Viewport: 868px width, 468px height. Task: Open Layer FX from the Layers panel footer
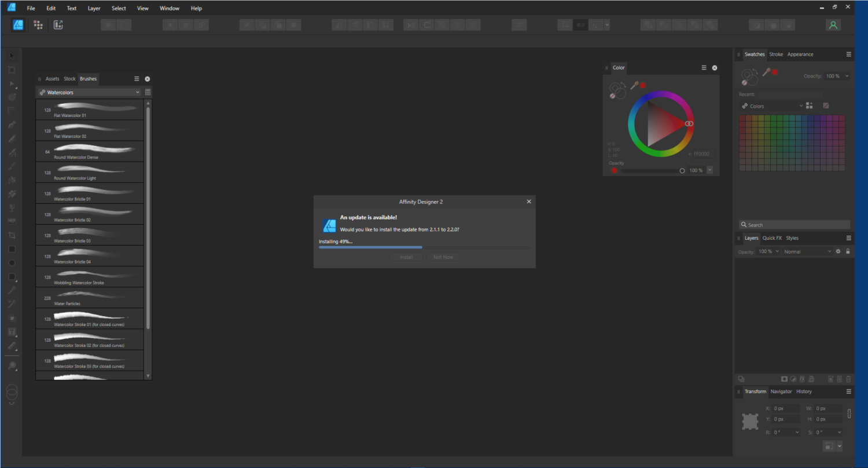pyautogui.click(x=803, y=379)
